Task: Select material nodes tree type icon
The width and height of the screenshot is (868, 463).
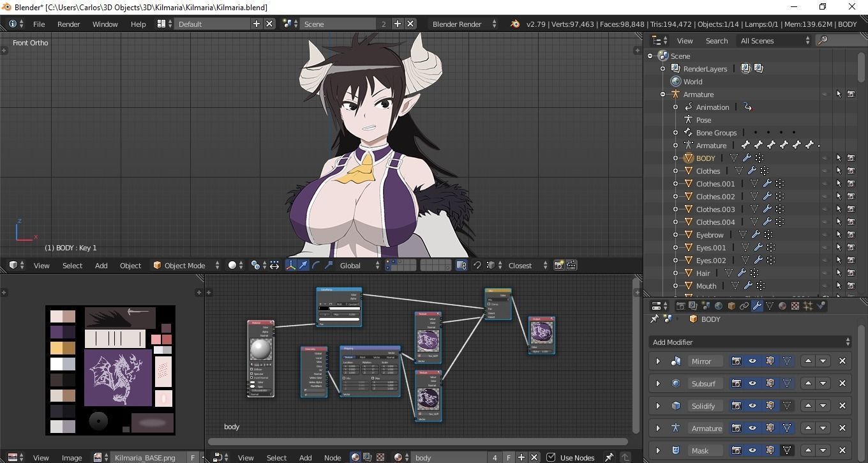Action: [x=355, y=457]
